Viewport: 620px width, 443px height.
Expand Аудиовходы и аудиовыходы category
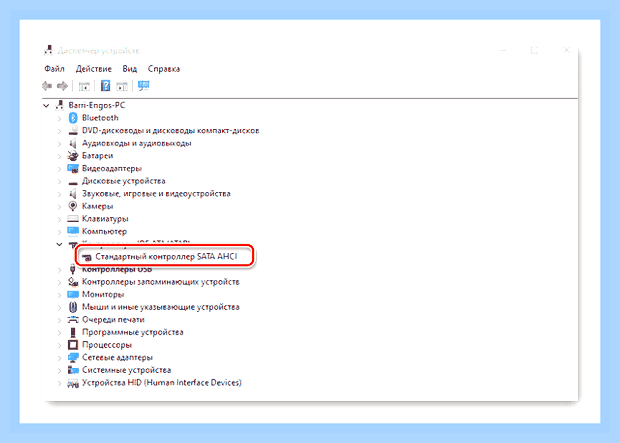59,144
